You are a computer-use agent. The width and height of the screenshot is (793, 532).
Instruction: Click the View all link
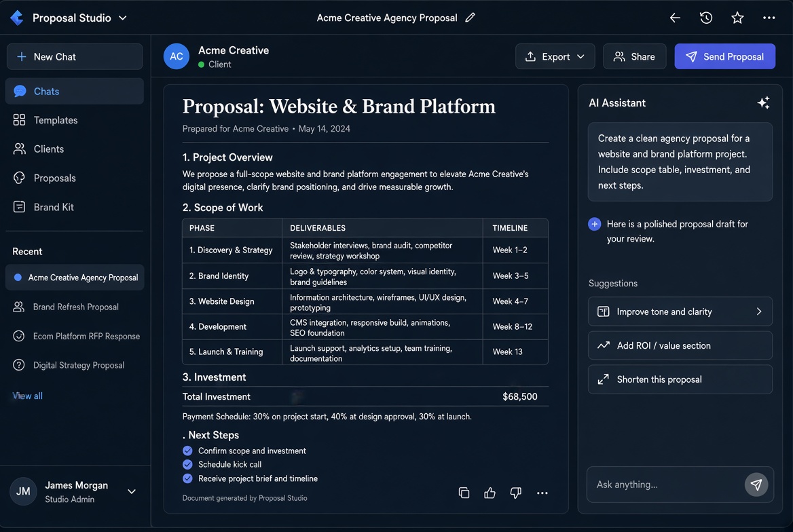click(27, 396)
